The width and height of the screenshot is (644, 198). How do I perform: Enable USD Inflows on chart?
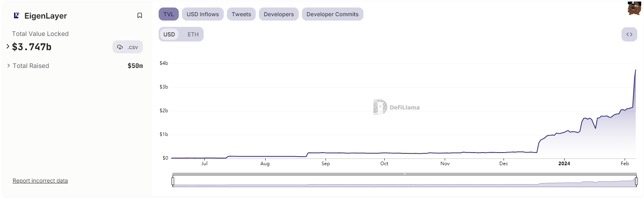(202, 14)
